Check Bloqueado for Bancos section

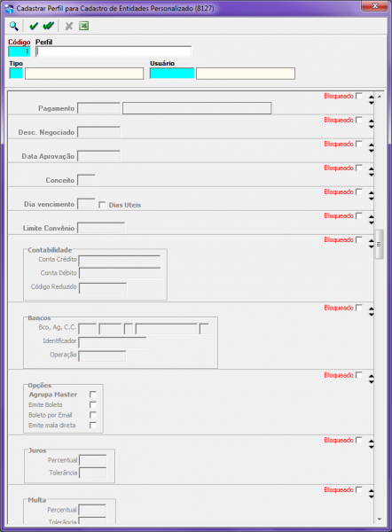tap(358, 308)
